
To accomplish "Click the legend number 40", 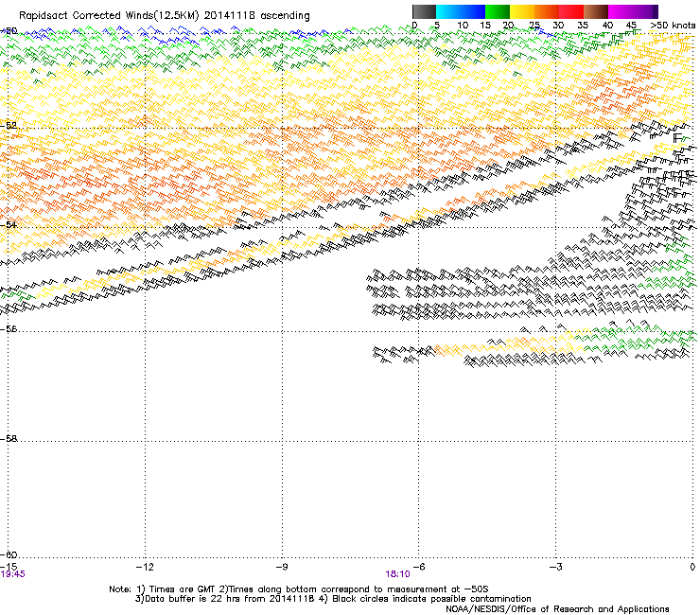I will click(607, 26).
